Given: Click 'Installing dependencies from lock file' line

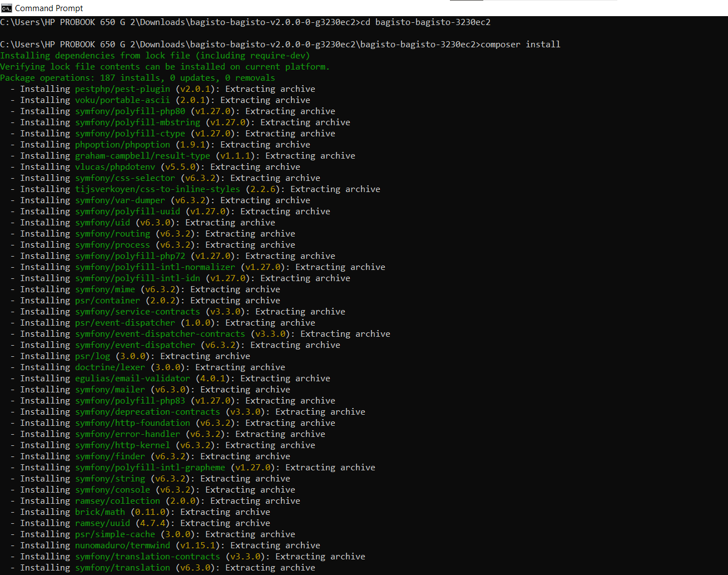Looking at the screenshot, I should (155, 56).
